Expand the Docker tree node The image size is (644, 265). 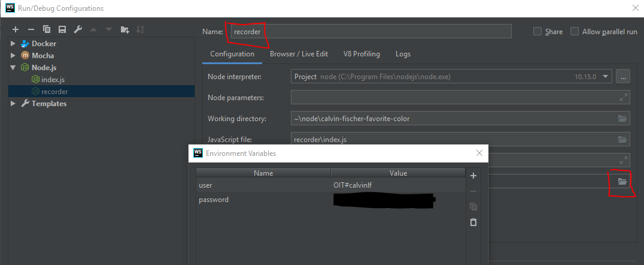[x=13, y=44]
